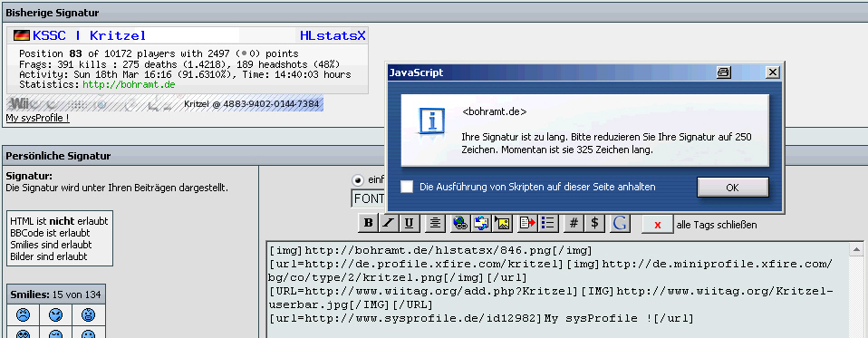The height and width of the screenshot is (338, 868).
Task: Click 'Frags: 391 kills' stats line
Action: point(179,64)
